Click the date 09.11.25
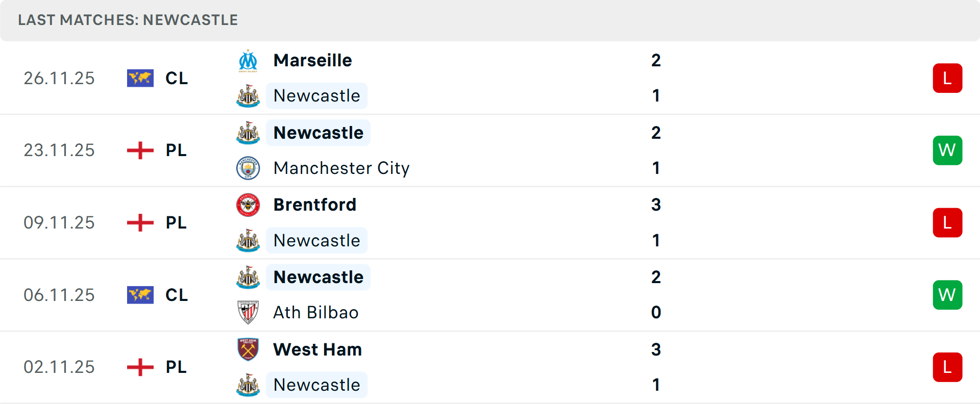 (59, 222)
